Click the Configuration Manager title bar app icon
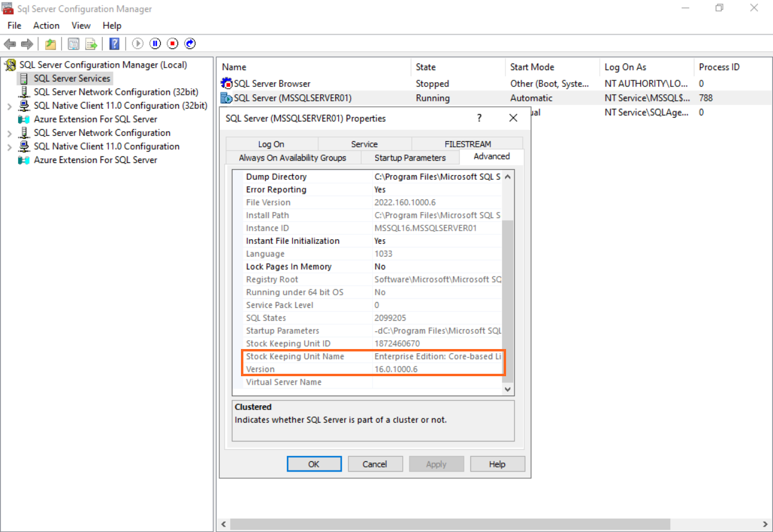 tap(8, 8)
